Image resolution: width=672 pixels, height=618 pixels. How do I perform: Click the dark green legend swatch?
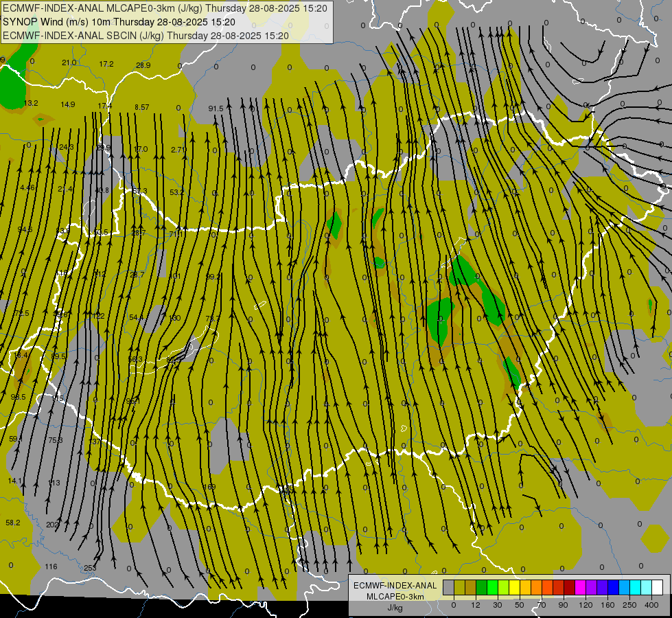point(482,587)
